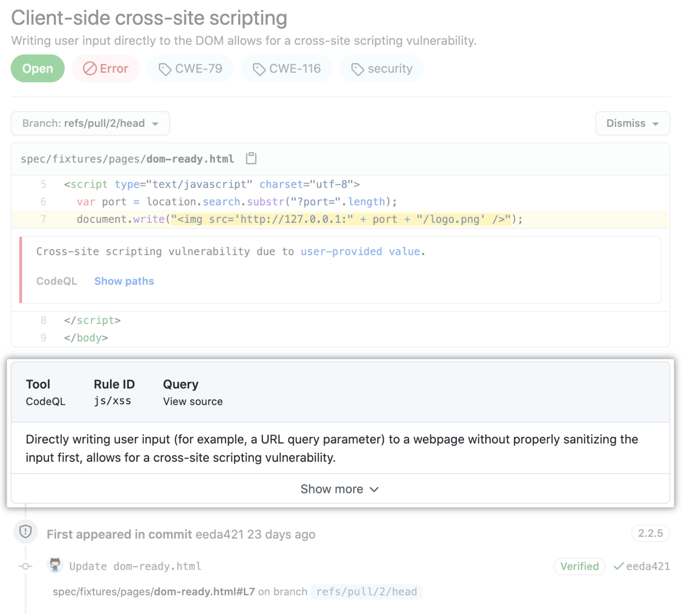Viewport: 683px width, 616px height.
Task: Click the Open status badge
Action: pos(38,68)
